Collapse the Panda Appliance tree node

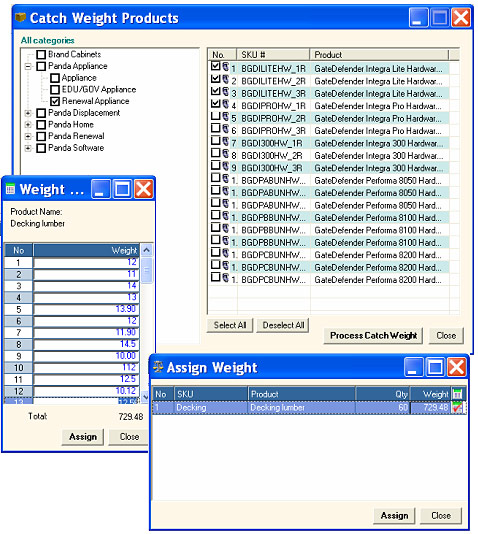tap(28, 66)
